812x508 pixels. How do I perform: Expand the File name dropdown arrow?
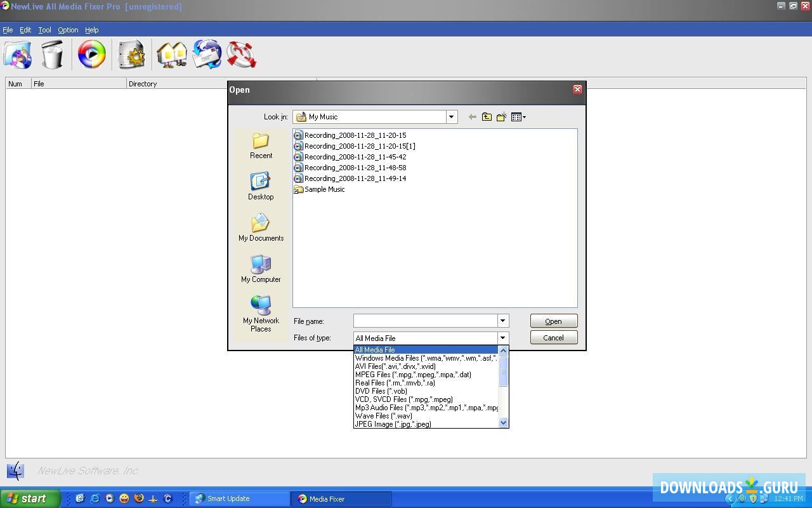502,321
